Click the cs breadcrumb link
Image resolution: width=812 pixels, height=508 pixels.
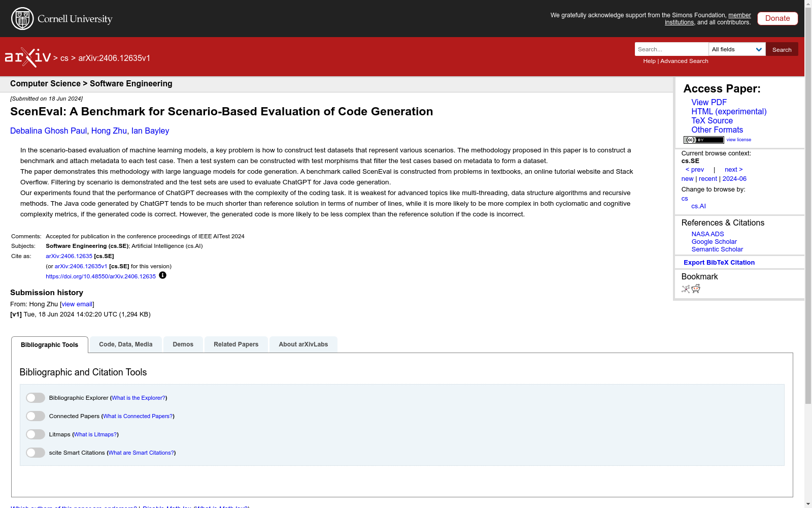click(64, 58)
